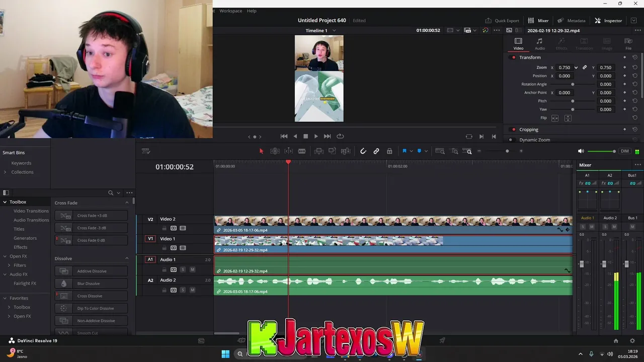Select the Dynamic Trim Mode tool
Image resolution: width=644 pixels, height=362 pixels.
[288, 151]
